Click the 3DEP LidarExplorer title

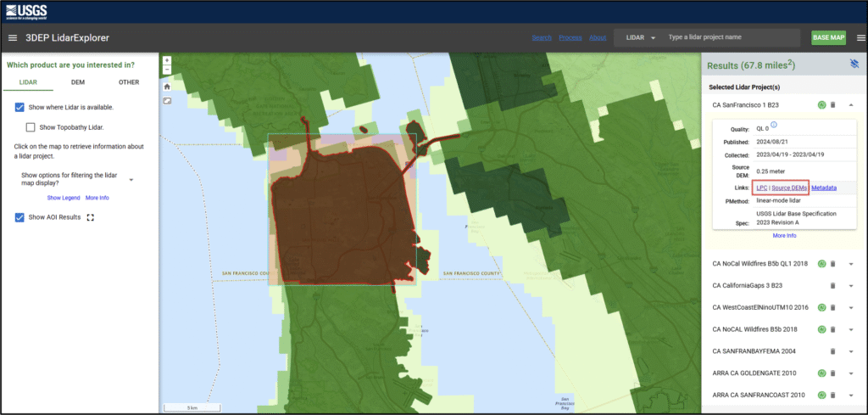click(x=68, y=37)
